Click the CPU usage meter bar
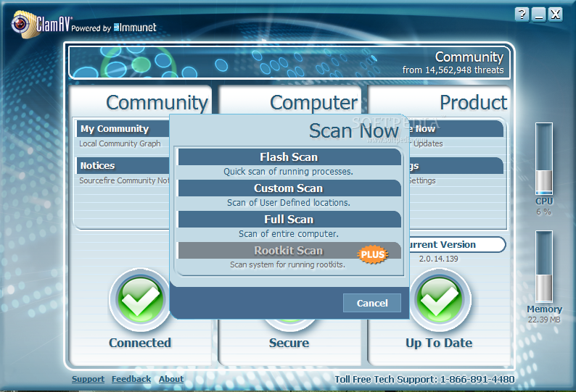Image resolution: width=576 pixels, height=392 pixels. pyautogui.click(x=544, y=159)
